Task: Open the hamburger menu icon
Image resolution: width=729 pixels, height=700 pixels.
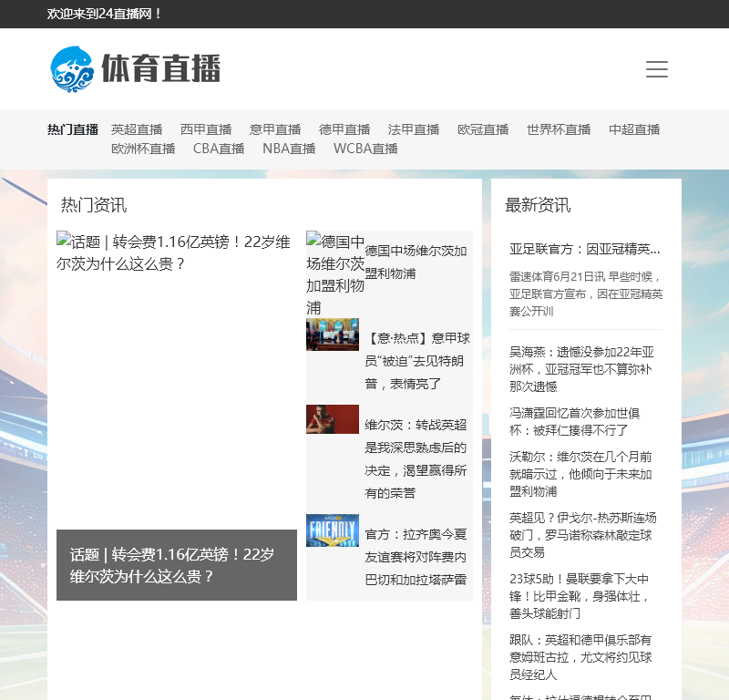Action: pos(656,69)
